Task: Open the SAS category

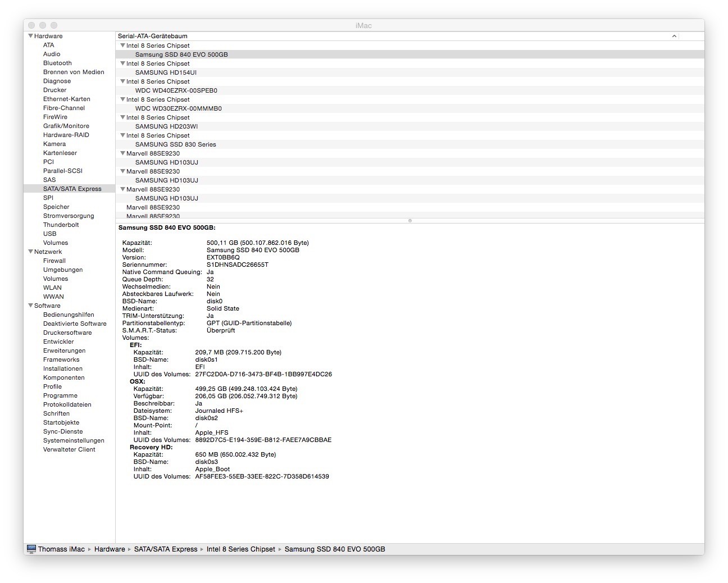Action: pos(49,180)
